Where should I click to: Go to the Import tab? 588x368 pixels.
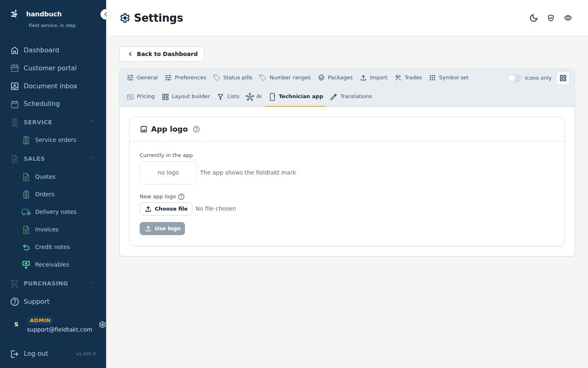(x=374, y=78)
